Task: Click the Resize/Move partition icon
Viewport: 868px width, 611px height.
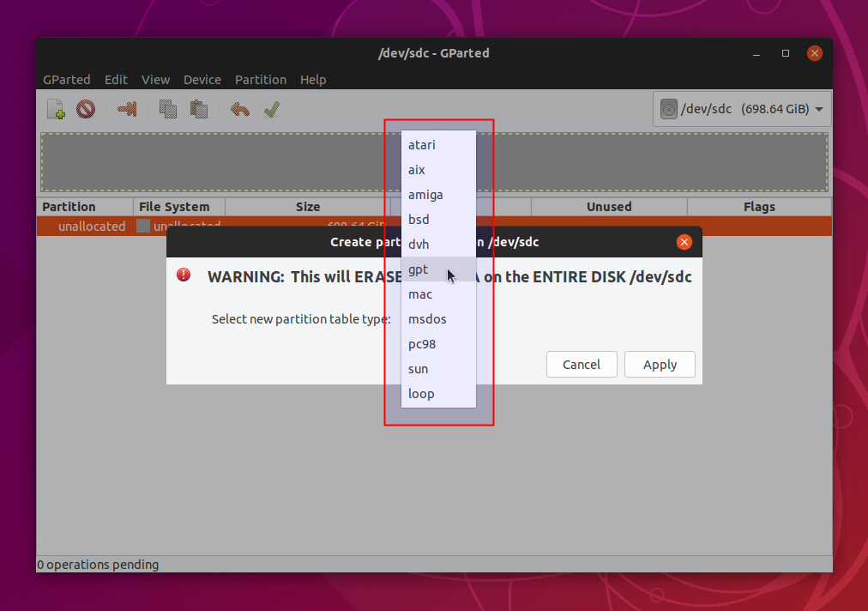Action: pos(127,109)
